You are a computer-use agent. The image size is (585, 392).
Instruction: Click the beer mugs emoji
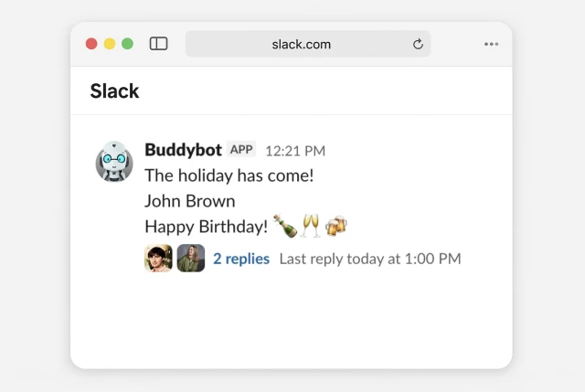pos(336,226)
